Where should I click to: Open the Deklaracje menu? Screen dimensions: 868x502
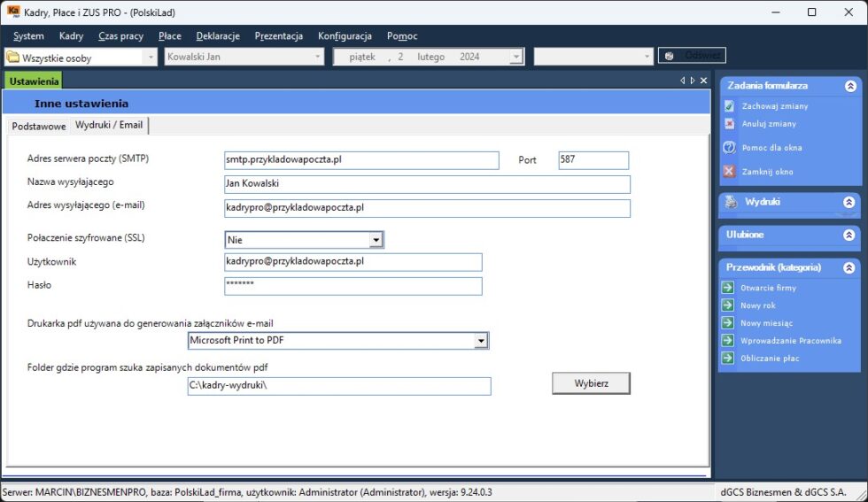pos(218,36)
